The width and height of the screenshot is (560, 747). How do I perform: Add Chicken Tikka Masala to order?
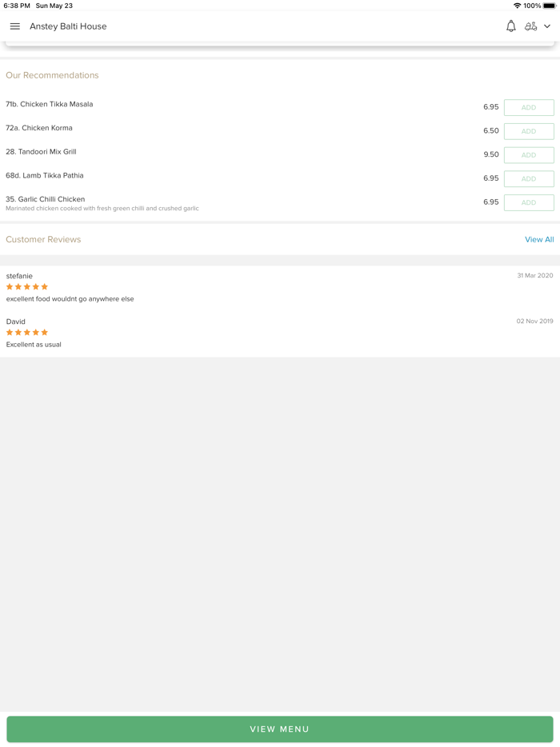(x=529, y=107)
